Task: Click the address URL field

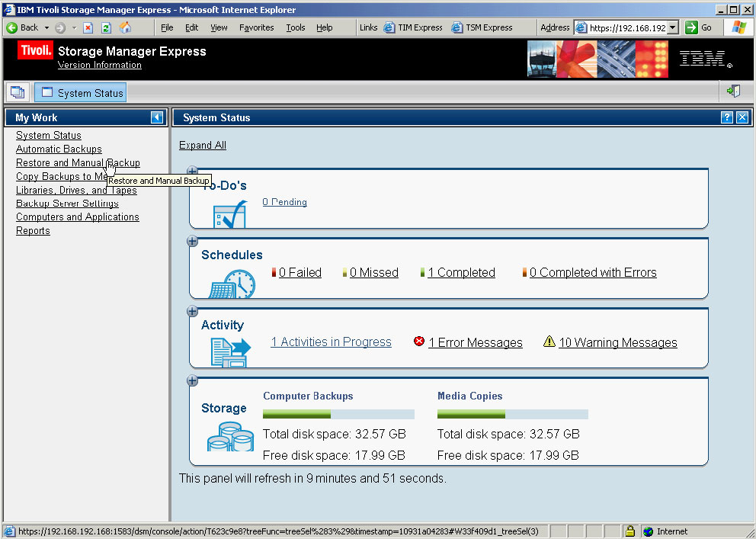Action: click(x=627, y=28)
